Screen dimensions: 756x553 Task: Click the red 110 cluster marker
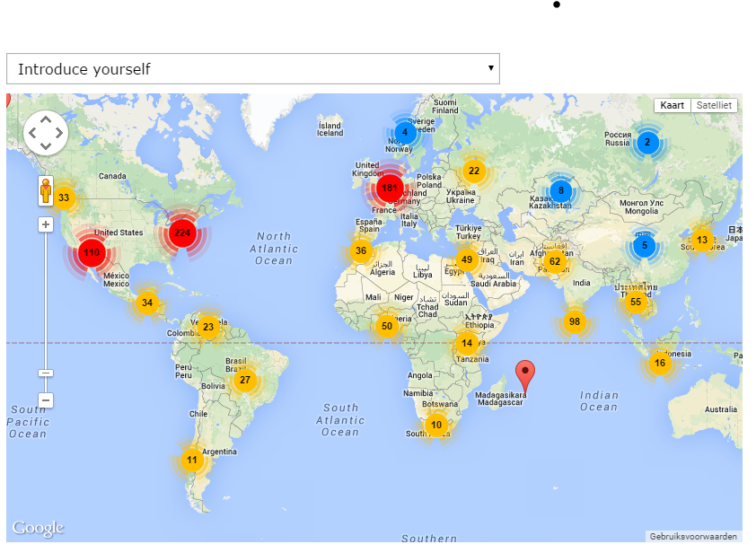[92, 253]
